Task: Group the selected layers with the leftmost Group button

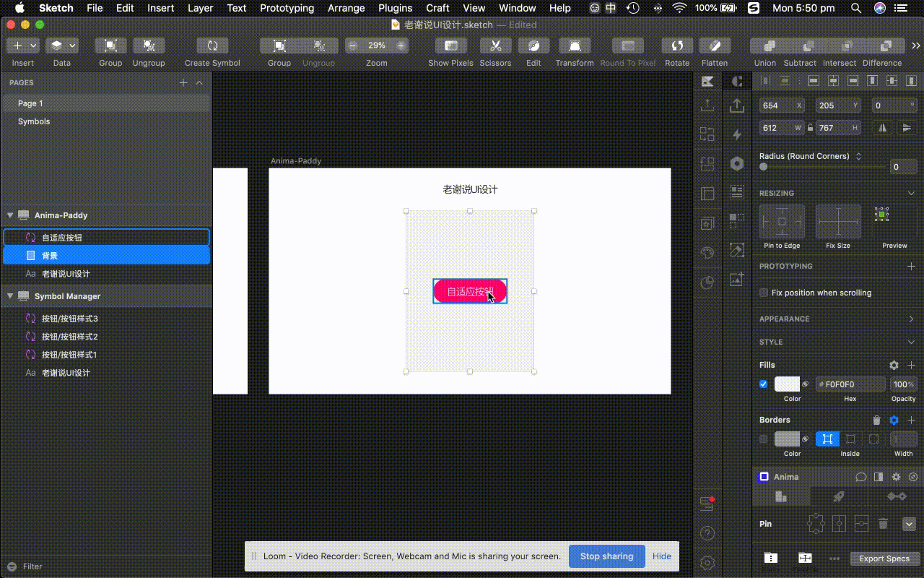Action: click(x=110, y=46)
